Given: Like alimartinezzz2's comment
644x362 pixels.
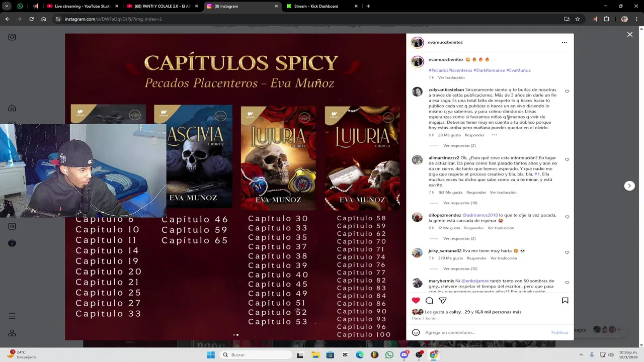Looking at the screenshot, I should (x=567, y=159).
